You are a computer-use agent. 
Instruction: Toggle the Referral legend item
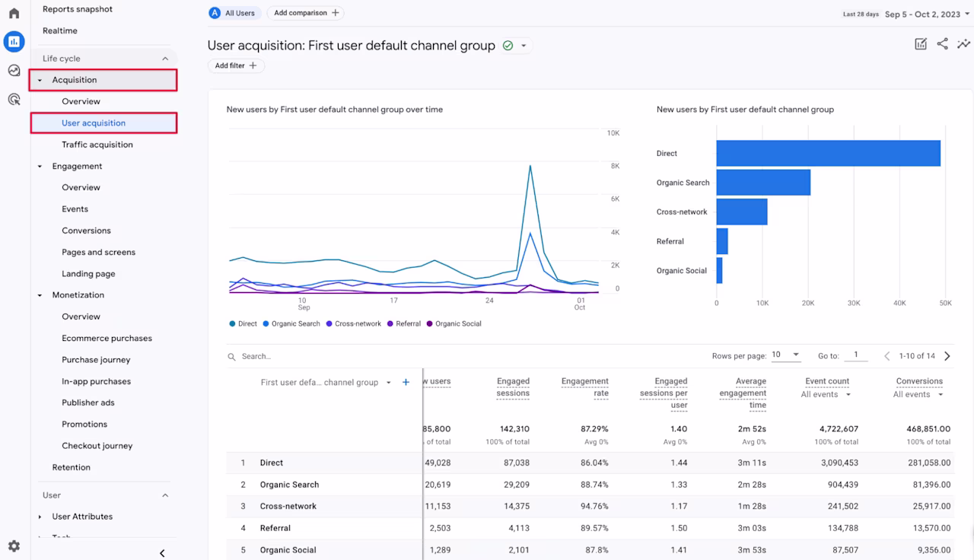point(404,323)
